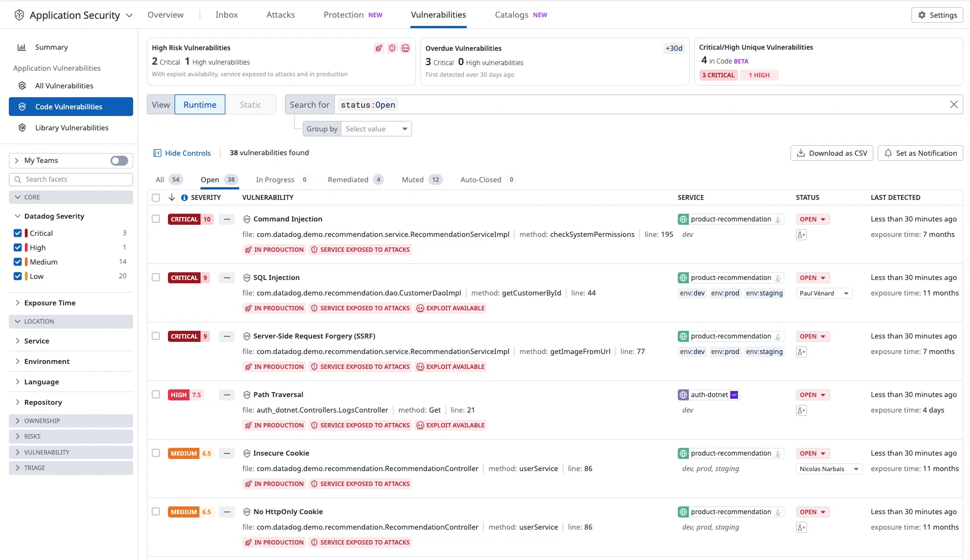Click the Summary chart icon in sidebar
The width and height of the screenshot is (970, 560).
click(22, 47)
